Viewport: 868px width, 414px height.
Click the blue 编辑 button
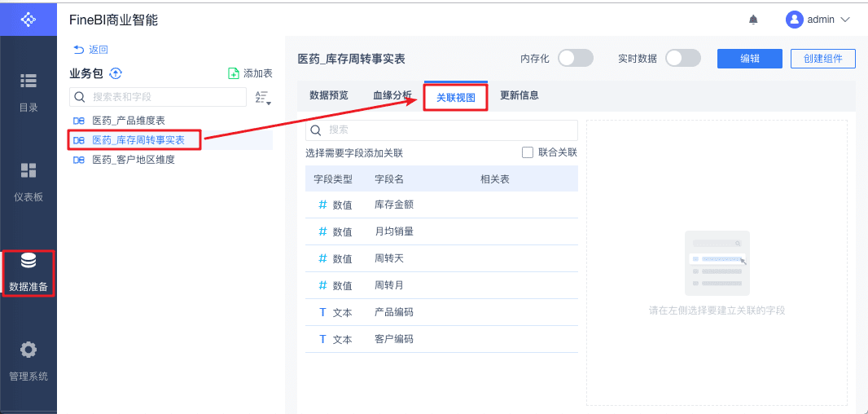tap(749, 59)
